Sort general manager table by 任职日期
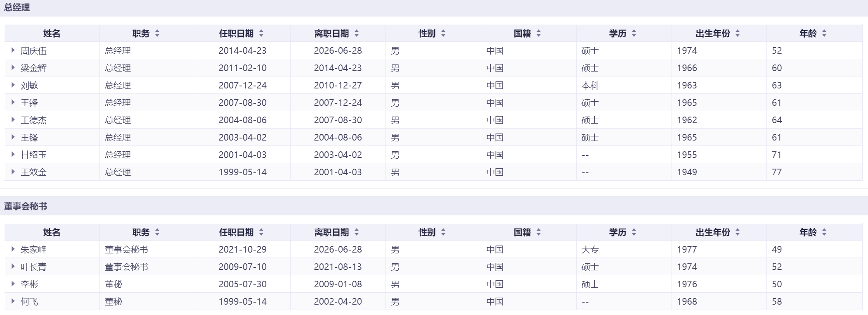The width and height of the screenshot is (868, 315). (x=261, y=34)
